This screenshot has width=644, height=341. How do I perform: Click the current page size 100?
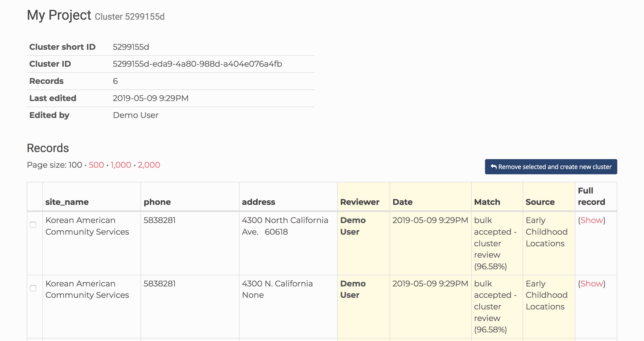tap(75, 165)
